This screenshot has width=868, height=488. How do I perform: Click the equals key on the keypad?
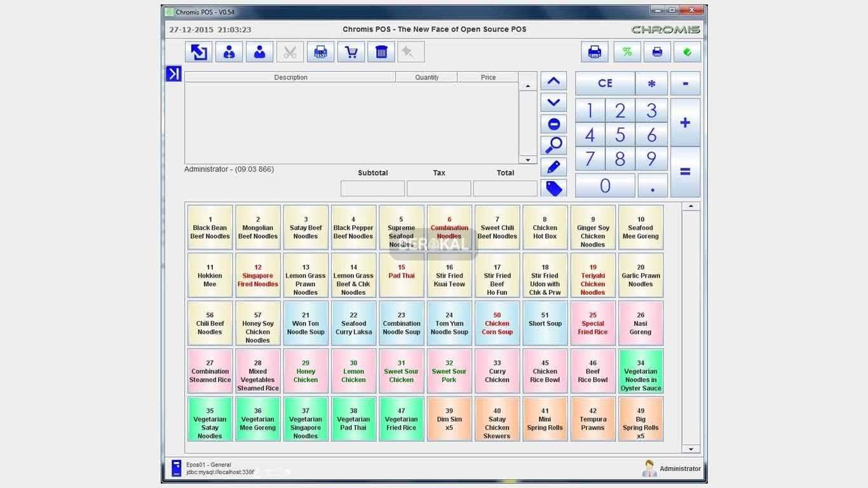[685, 172]
